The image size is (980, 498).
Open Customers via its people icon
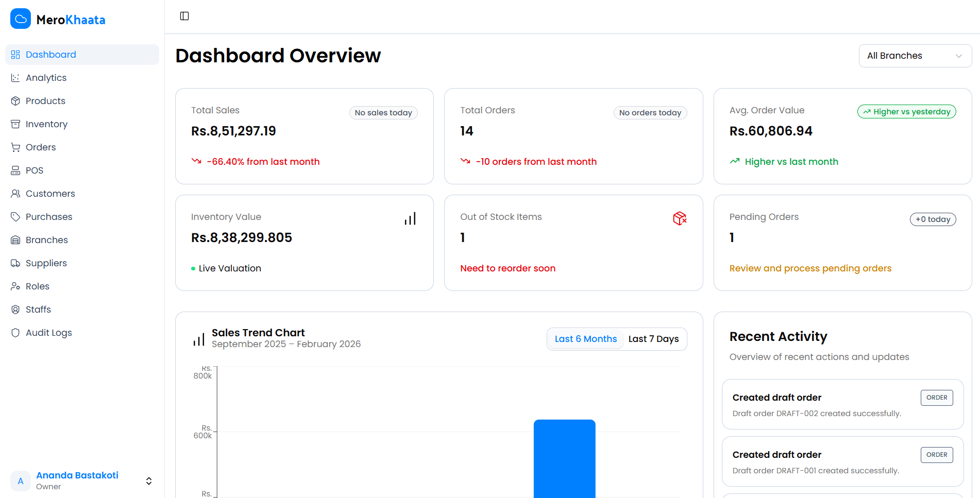(x=16, y=193)
